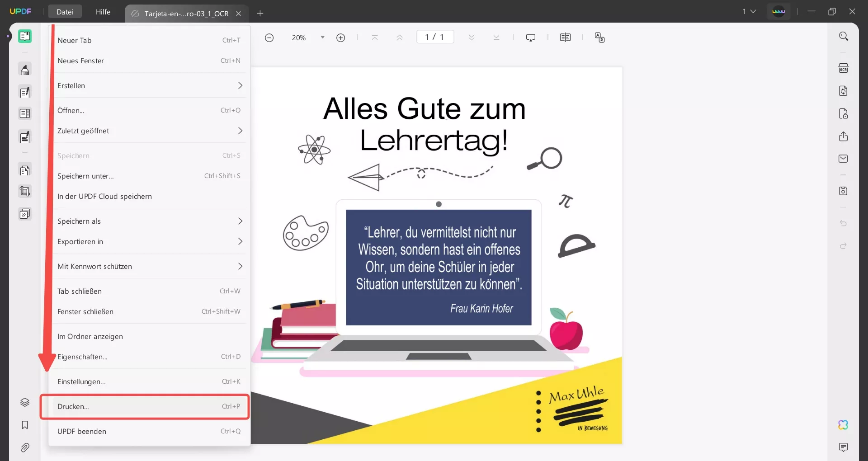Open the Edit PDF tool in sidebar

coord(25,92)
